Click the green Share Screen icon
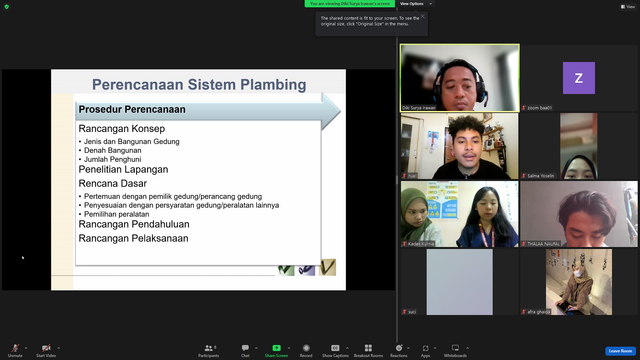Screen dimensions: 640x360 point(276,348)
